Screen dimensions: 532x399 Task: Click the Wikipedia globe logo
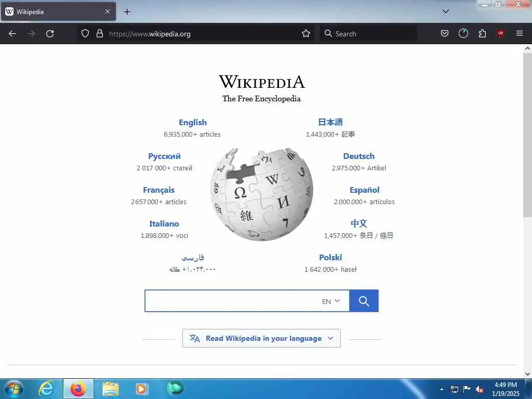pyautogui.click(x=262, y=194)
